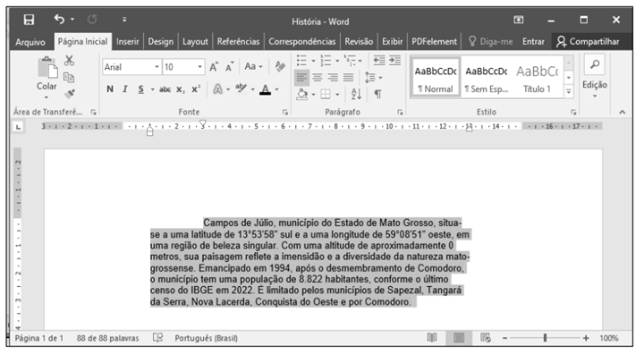Switch to Read Mode view
The width and height of the screenshot is (644, 354).
pos(432,338)
